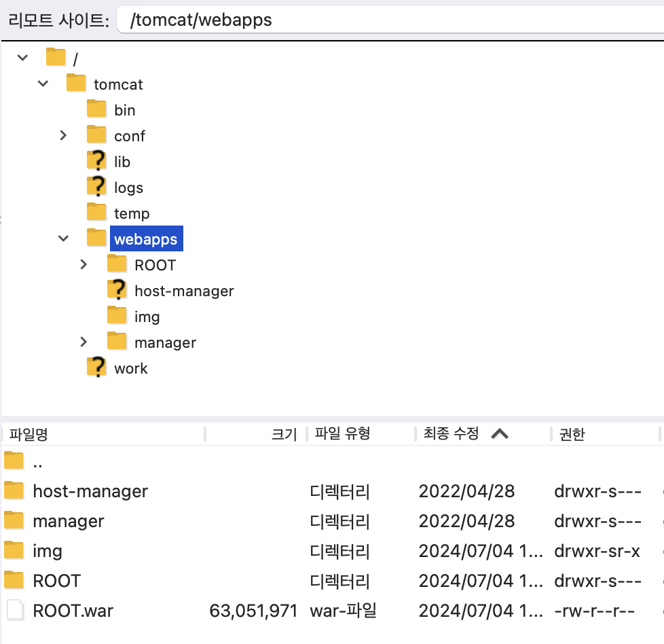Select manager file name in list
This screenshot has width=664, height=644.
click(68, 522)
